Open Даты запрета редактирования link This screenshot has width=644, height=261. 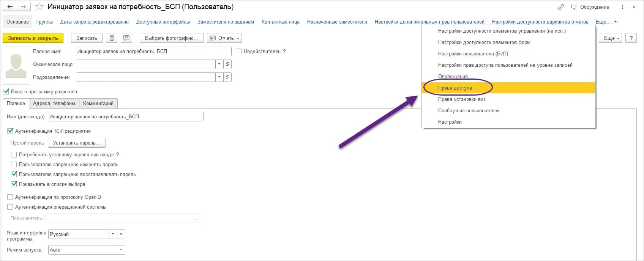95,22
